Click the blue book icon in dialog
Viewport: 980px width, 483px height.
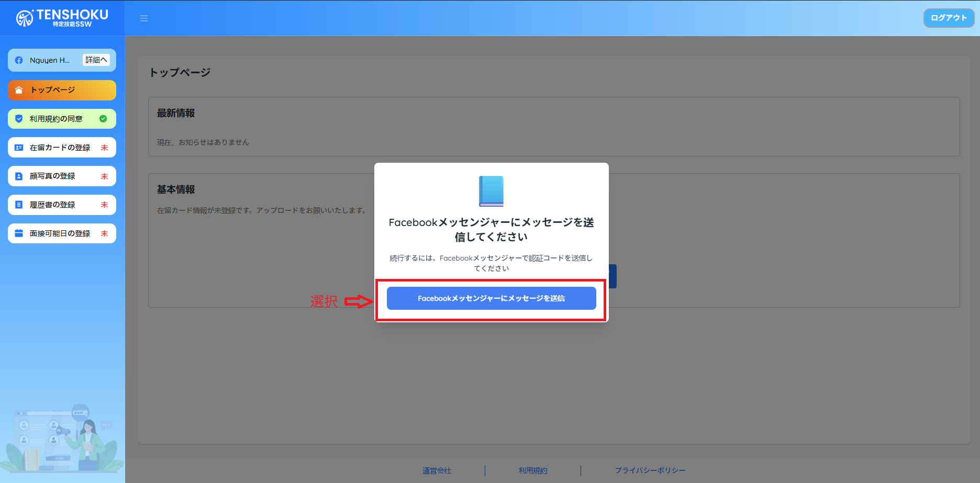point(491,191)
